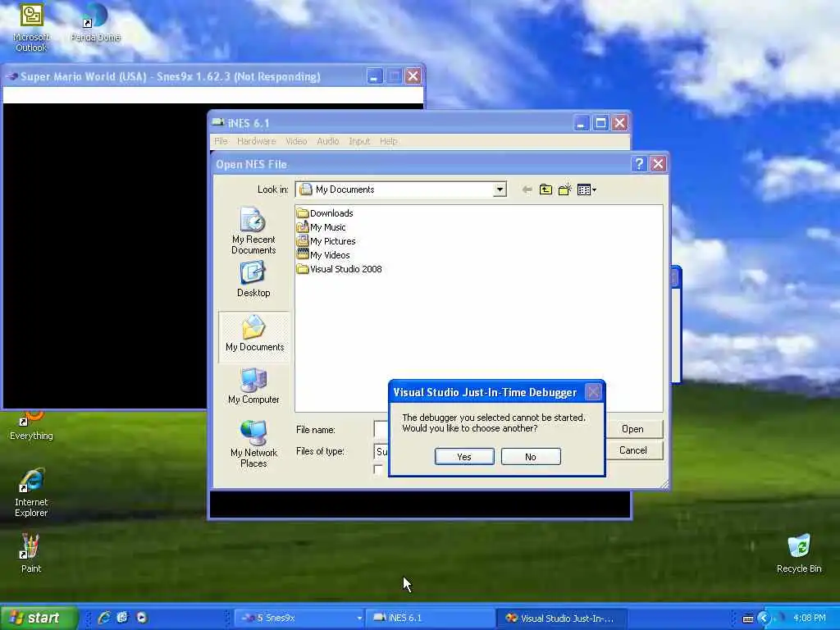Image resolution: width=840 pixels, height=630 pixels.
Task: Click the 4:08 PM clock
Action: (809, 618)
